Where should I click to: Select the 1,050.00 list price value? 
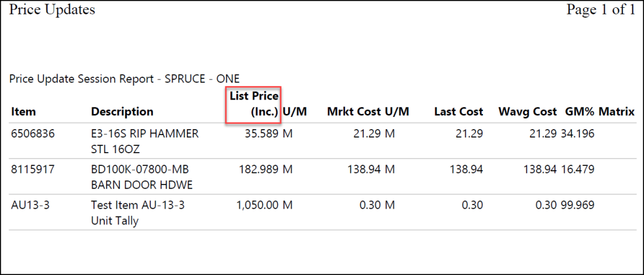tap(257, 205)
